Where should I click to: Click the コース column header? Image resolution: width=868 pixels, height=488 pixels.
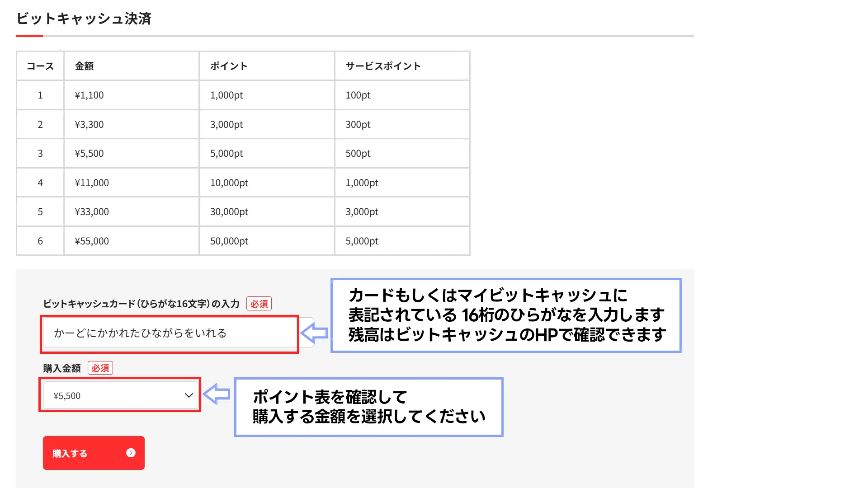tap(40, 66)
